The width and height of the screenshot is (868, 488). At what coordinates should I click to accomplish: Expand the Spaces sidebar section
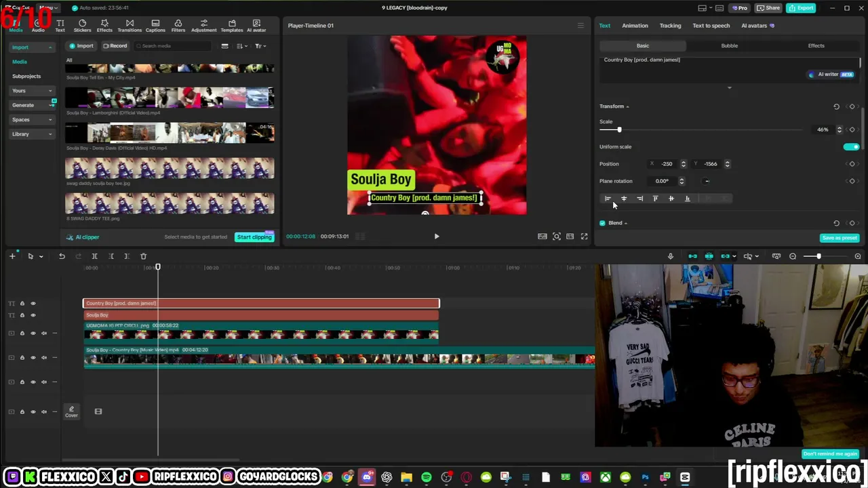point(32,120)
